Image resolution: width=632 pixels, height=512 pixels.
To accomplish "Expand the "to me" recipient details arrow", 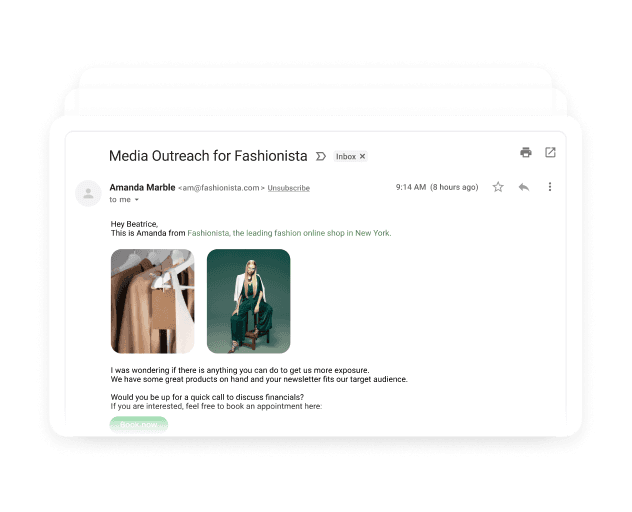I will click(x=137, y=200).
